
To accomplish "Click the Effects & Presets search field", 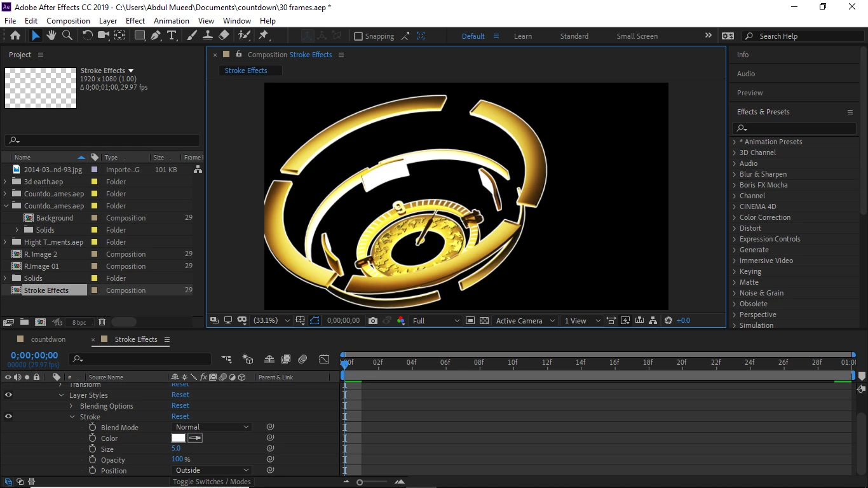I will point(793,128).
